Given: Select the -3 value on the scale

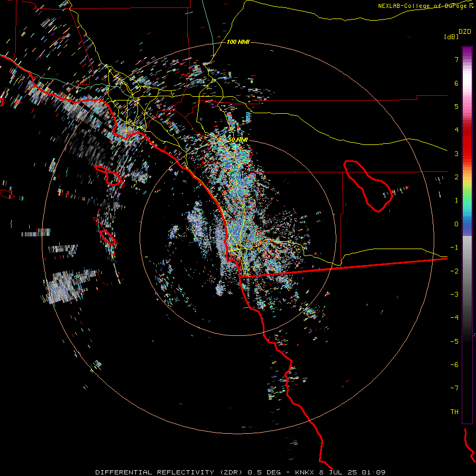Looking at the screenshot, I should click(454, 295).
